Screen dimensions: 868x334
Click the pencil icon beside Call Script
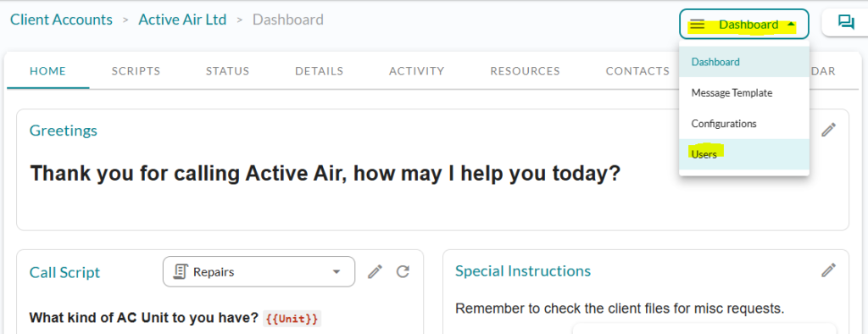[375, 271]
